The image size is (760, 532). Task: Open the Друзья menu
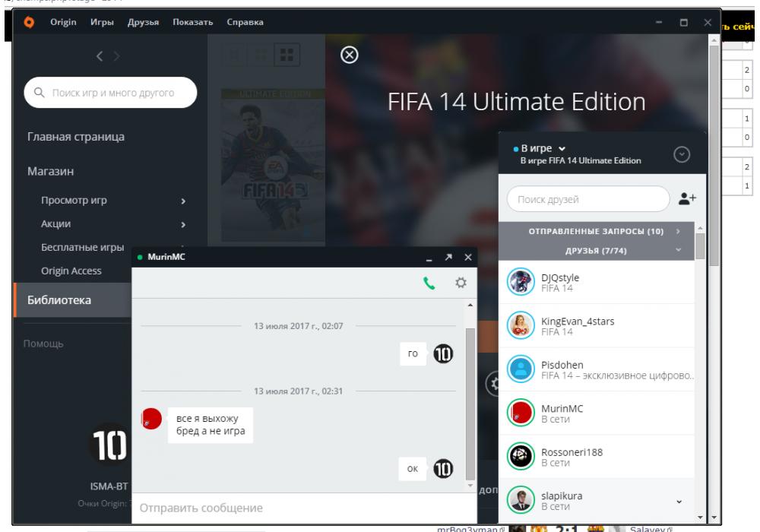point(143,22)
